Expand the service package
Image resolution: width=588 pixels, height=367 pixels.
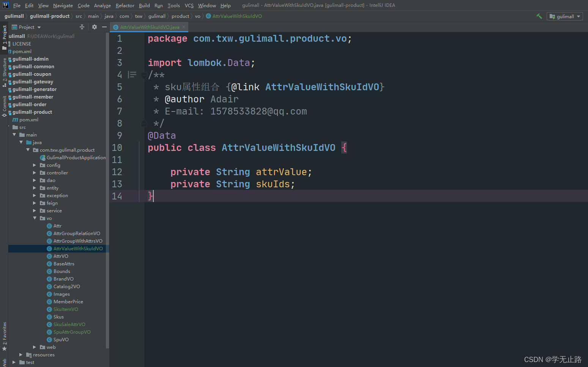(35, 210)
